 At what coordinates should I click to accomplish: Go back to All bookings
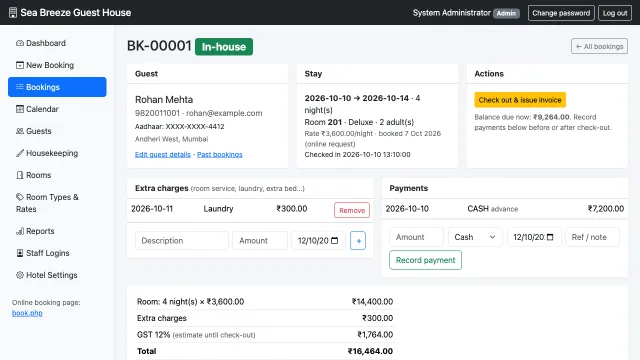coord(599,47)
